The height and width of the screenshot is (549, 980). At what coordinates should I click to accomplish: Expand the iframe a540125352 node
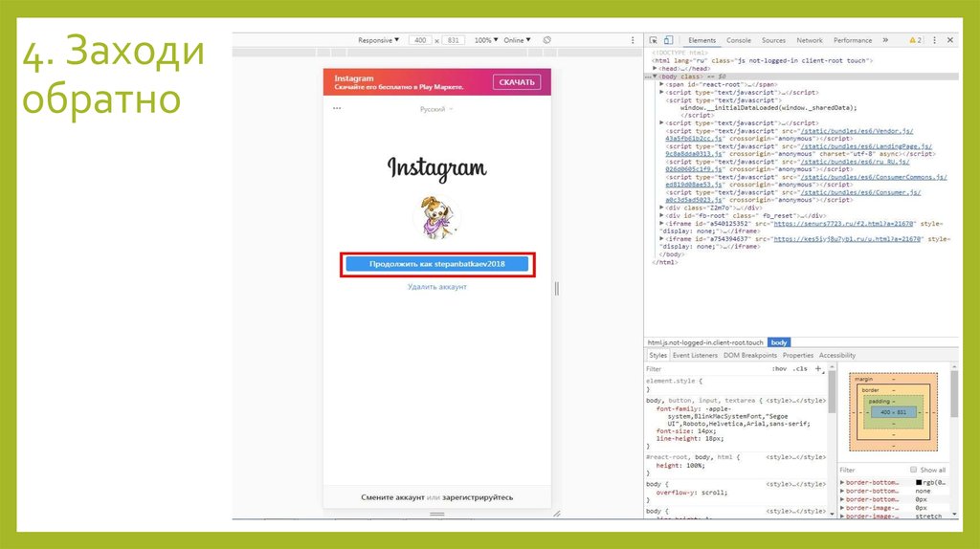661,224
